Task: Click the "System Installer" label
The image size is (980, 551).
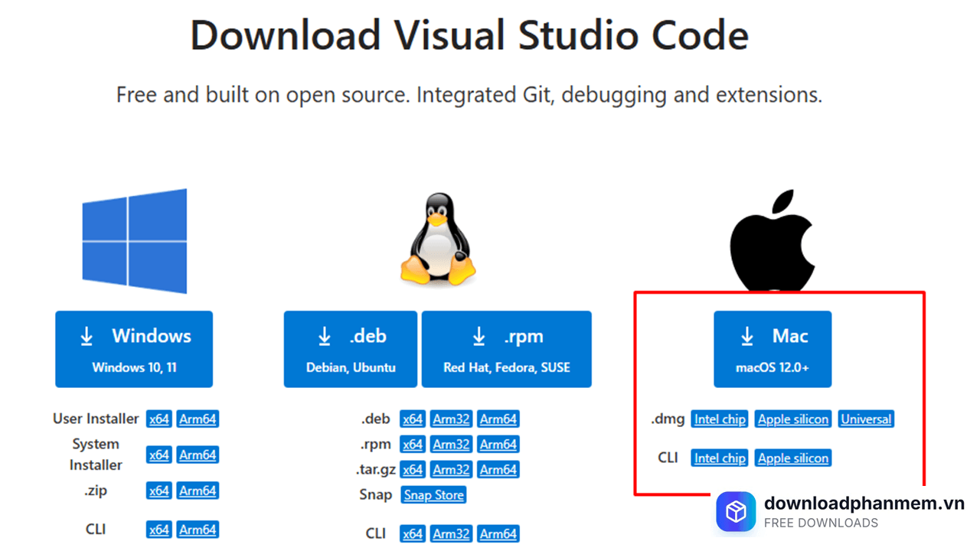Action: (x=96, y=455)
